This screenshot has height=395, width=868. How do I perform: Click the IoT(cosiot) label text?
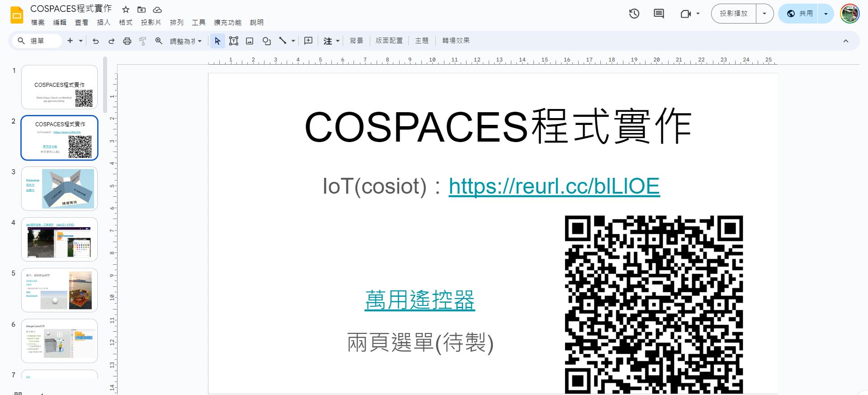pos(374,186)
